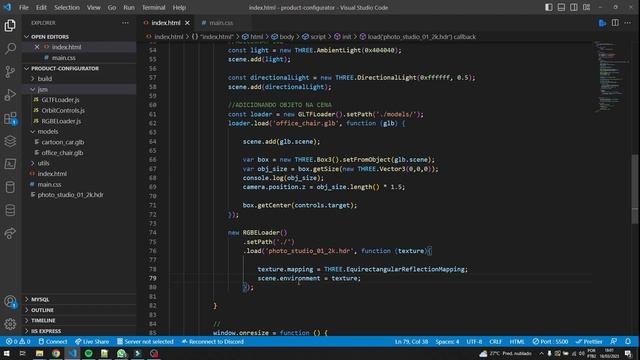This screenshot has width=640, height=360.
Task: Click Reconnect to Discord status item
Action: (213, 342)
